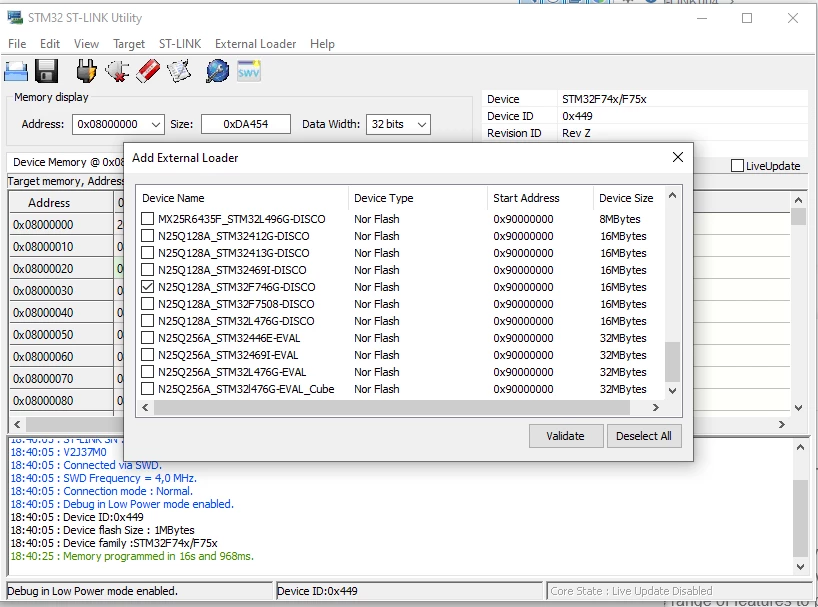Click the memory grid scroll-left arrow
The image size is (818, 607).
[17, 424]
